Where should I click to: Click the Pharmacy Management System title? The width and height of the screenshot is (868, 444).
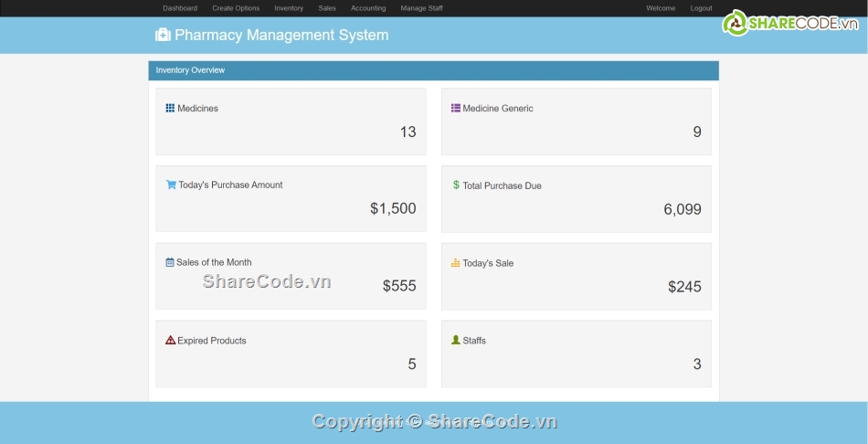pyautogui.click(x=281, y=35)
